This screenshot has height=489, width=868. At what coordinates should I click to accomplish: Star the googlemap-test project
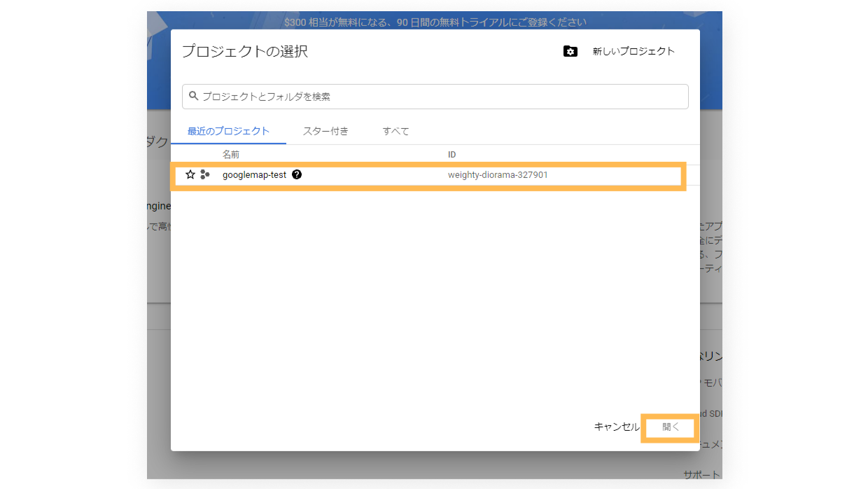point(190,174)
